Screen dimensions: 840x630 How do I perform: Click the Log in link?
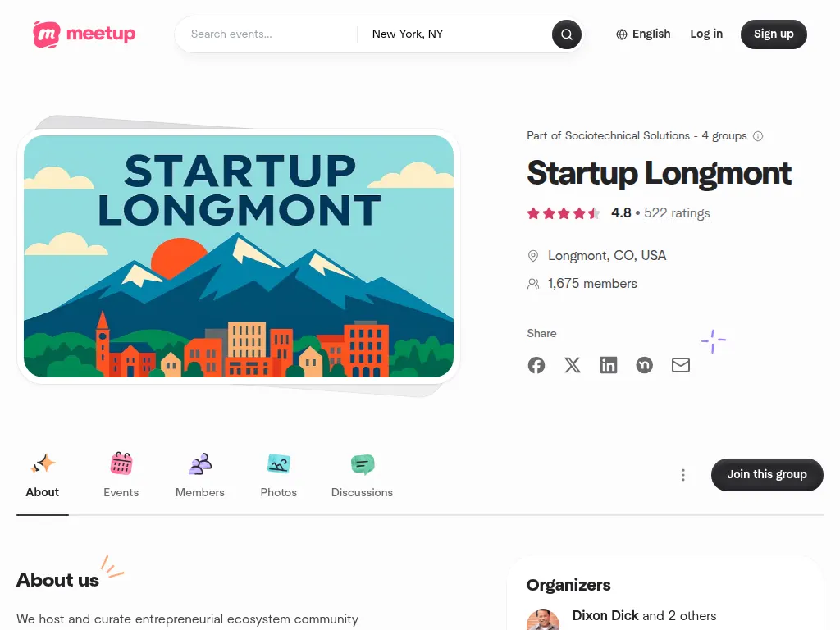pos(706,34)
